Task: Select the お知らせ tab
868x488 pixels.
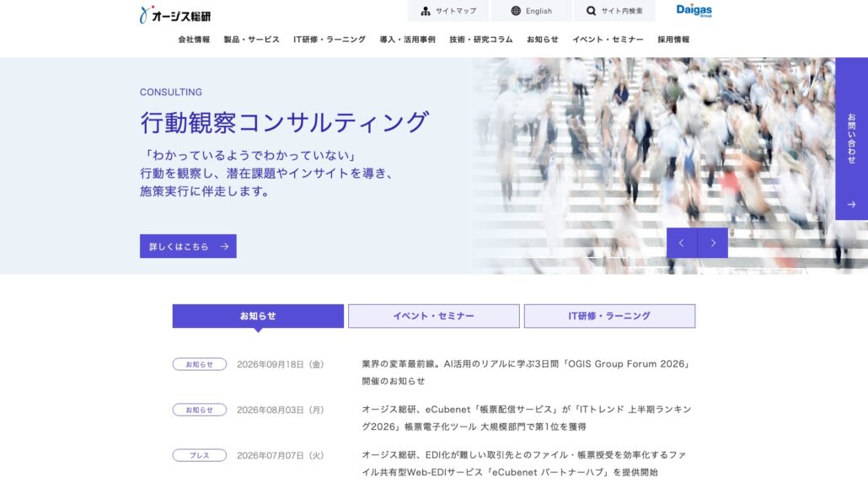Action: point(258,316)
